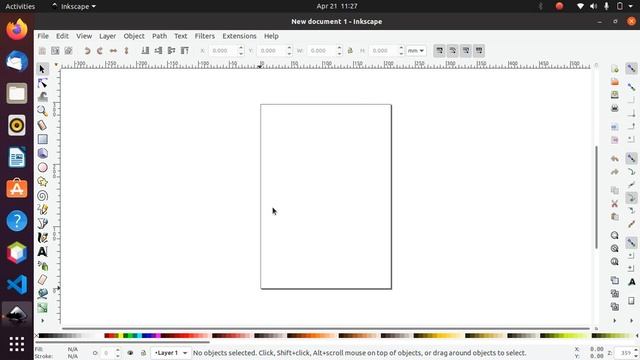Raise selection to top

coord(184,51)
